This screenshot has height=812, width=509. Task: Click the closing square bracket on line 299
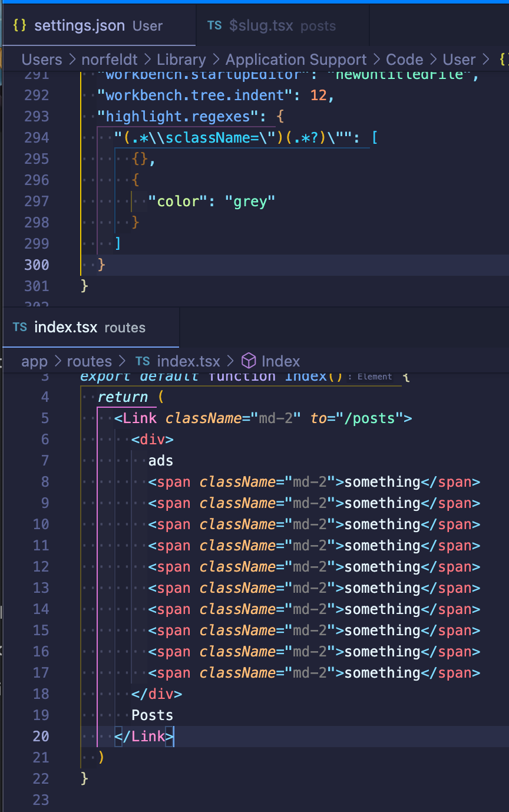[118, 243]
